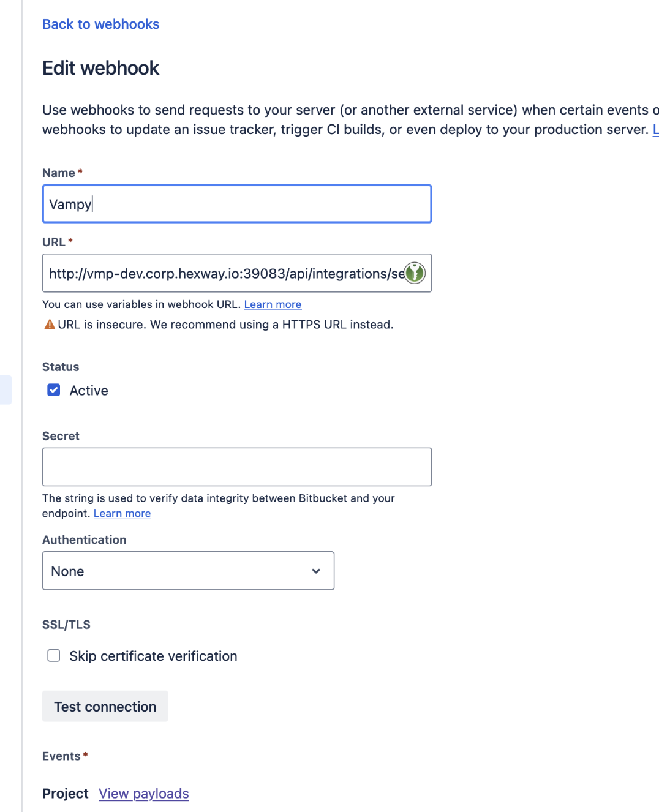The image size is (659, 812).
Task: Click into the empty Secret field
Action: pyautogui.click(x=237, y=467)
